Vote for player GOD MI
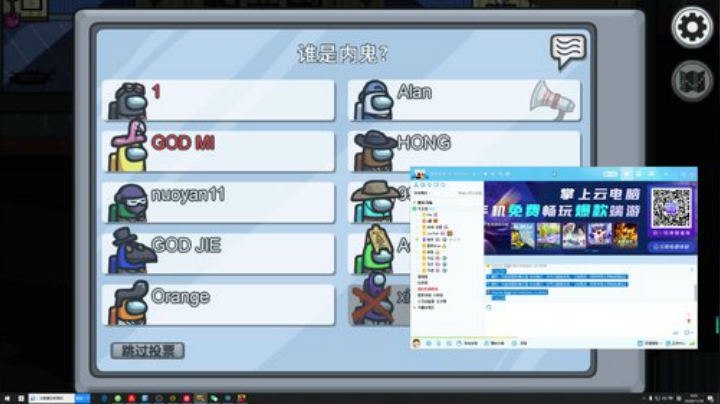The image size is (720, 404). click(219, 152)
